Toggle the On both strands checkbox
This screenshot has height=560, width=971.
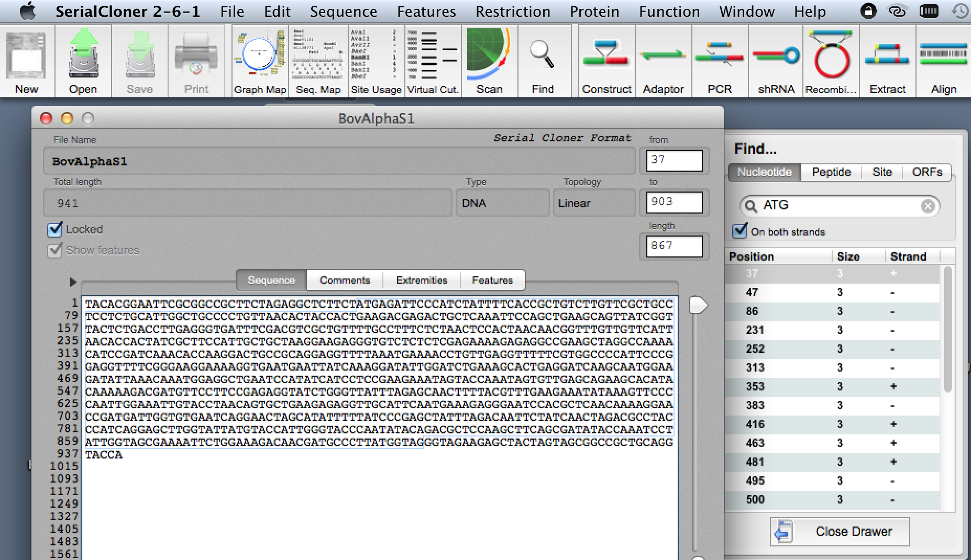tap(740, 231)
